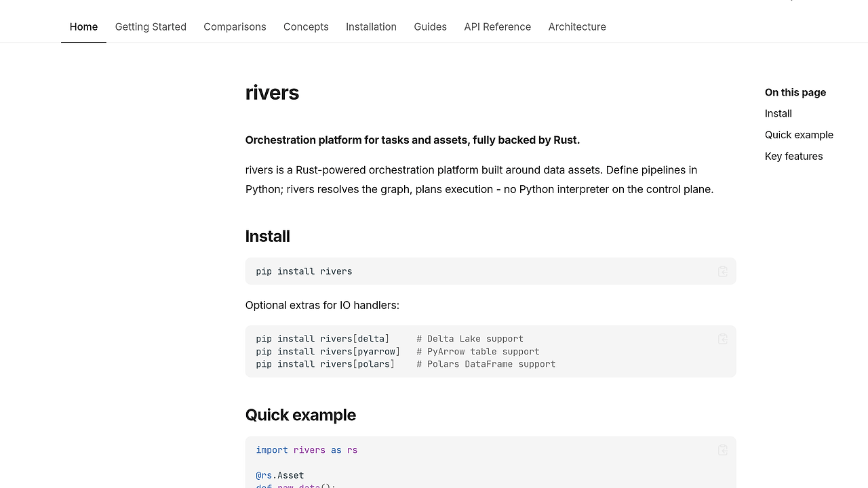The height and width of the screenshot is (488, 868).
Task: Click the Install section heading
Action: pos(267,237)
